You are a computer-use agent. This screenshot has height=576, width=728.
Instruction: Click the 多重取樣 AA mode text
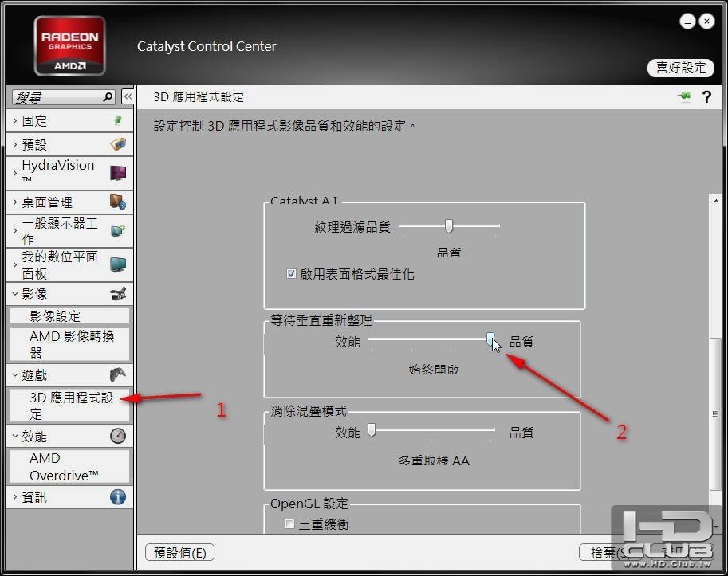pos(434,460)
